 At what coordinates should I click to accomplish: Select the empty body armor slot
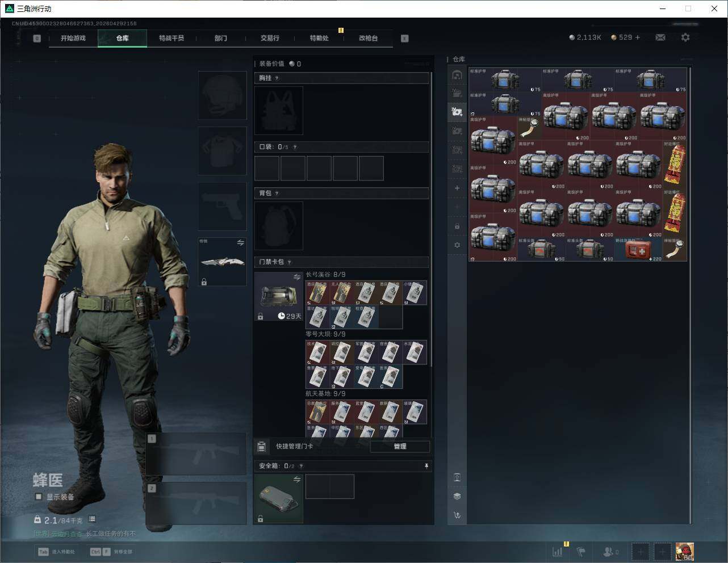click(x=223, y=151)
